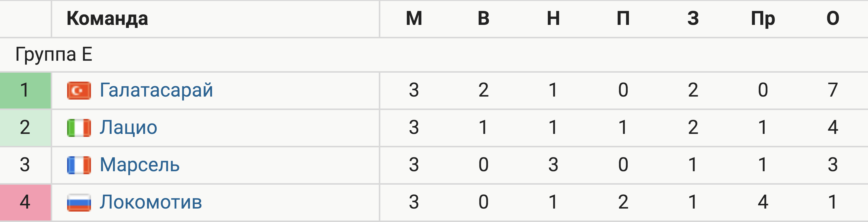The image size is (868, 222).
Task: Click the Italian flag icon beside Лацио
Action: click(x=79, y=128)
